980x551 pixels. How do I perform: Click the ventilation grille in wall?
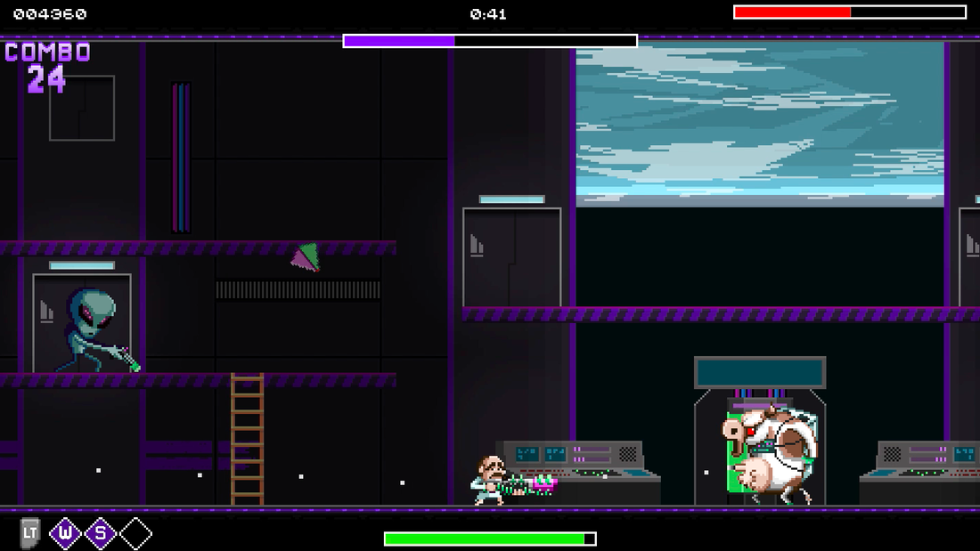(298, 290)
